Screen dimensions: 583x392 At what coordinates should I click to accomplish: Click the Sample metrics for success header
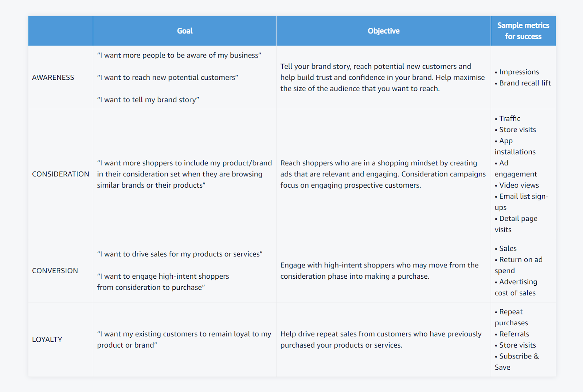523,31
